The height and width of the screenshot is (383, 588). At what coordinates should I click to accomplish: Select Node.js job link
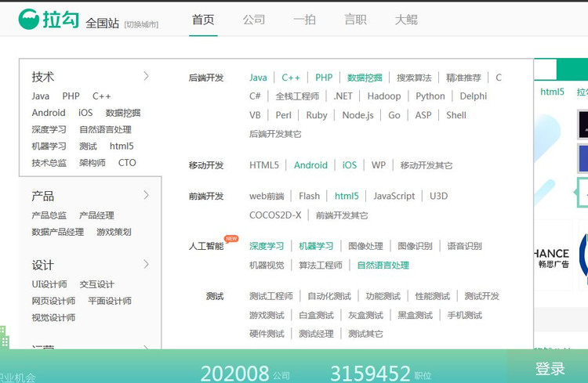pyautogui.click(x=358, y=115)
